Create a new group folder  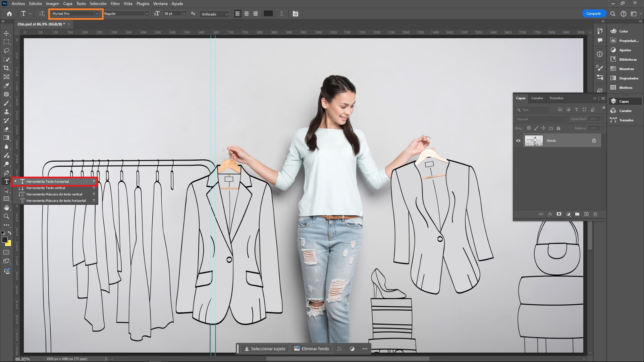[577, 214]
